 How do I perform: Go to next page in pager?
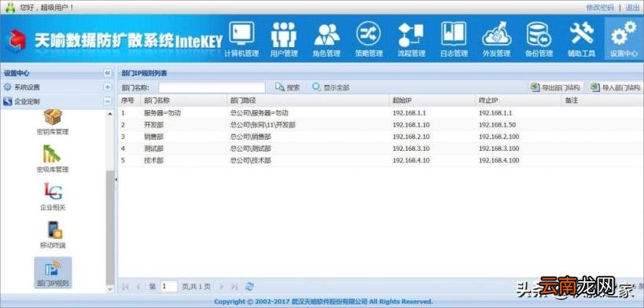[222, 287]
